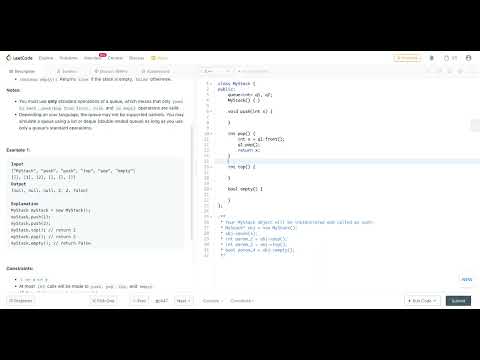Switch to the Submissions tab
480x360 pixels.
click(x=156, y=71)
